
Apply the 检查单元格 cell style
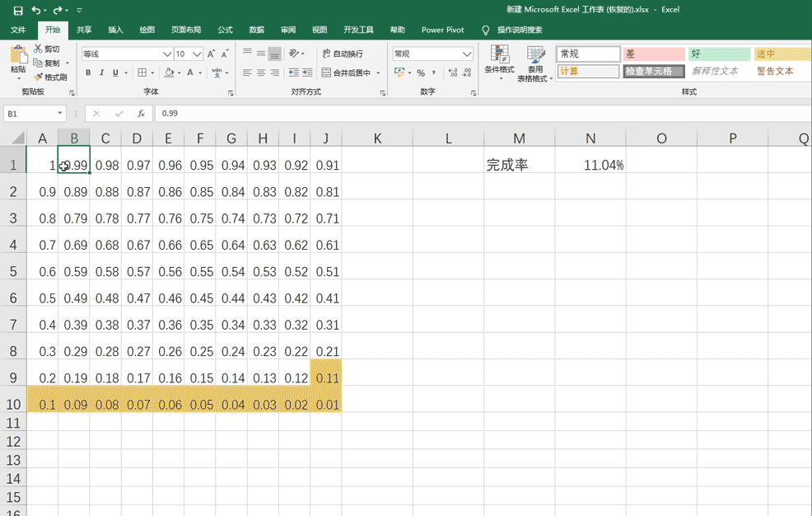tap(654, 71)
